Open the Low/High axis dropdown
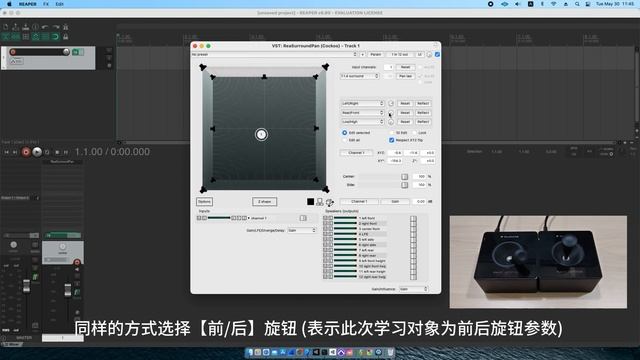Screen dimensions: 640x360 pos(362,122)
